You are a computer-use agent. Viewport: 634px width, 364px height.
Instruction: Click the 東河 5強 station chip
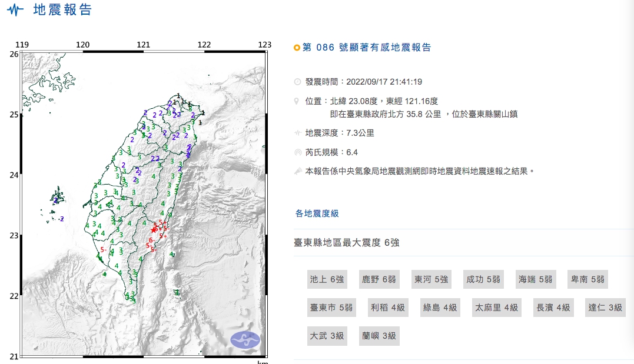click(x=430, y=279)
